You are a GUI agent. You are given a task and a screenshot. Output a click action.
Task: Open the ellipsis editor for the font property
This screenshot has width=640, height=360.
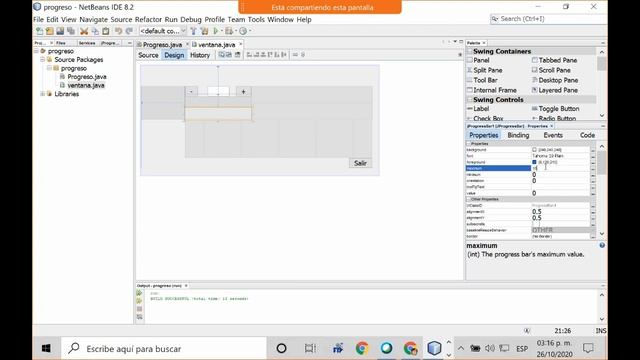pos(593,156)
